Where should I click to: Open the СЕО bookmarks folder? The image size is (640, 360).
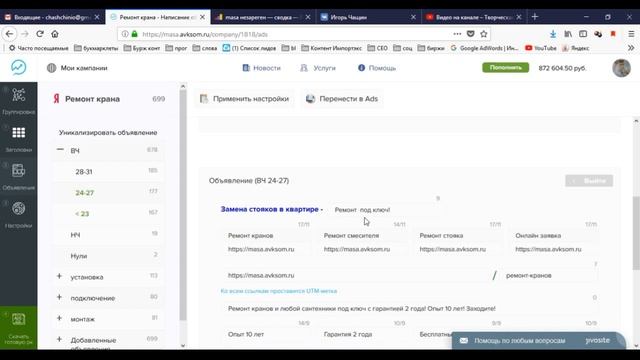pyautogui.click(x=377, y=48)
